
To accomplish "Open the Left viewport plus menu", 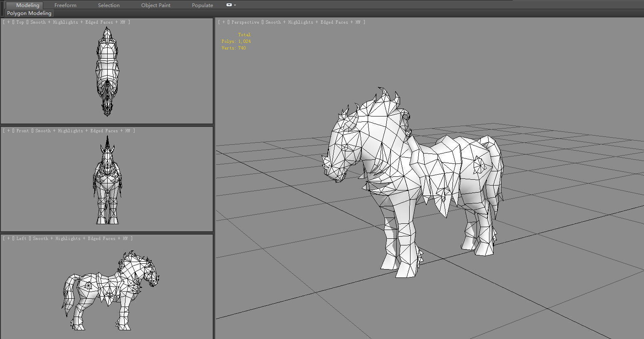I will pos(8,238).
